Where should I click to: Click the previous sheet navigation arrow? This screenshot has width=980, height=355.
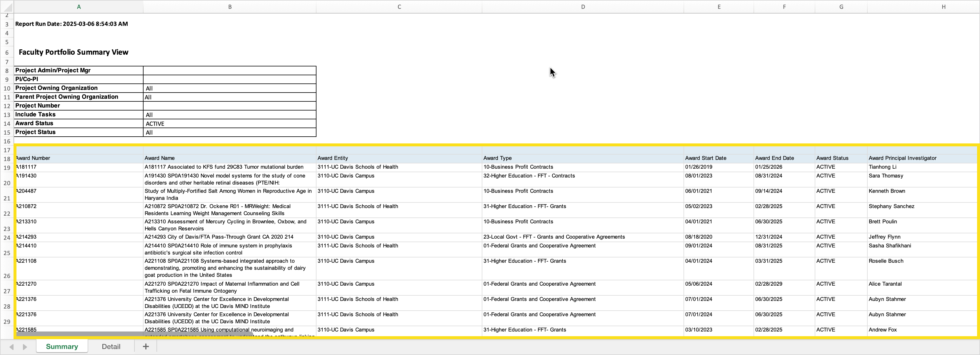(11, 347)
